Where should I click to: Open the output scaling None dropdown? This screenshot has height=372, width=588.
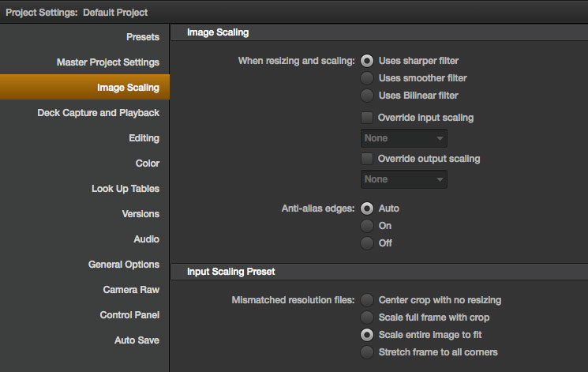click(404, 179)
